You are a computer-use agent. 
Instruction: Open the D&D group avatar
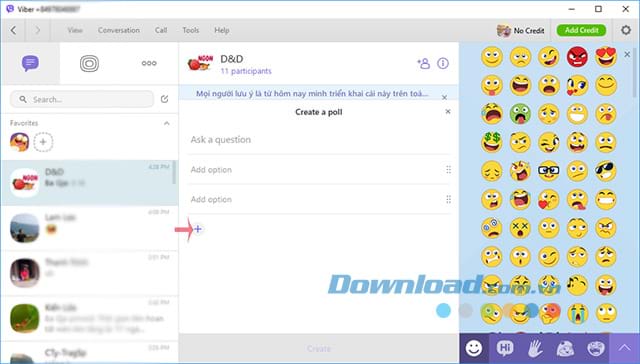[x=200, y=64]
